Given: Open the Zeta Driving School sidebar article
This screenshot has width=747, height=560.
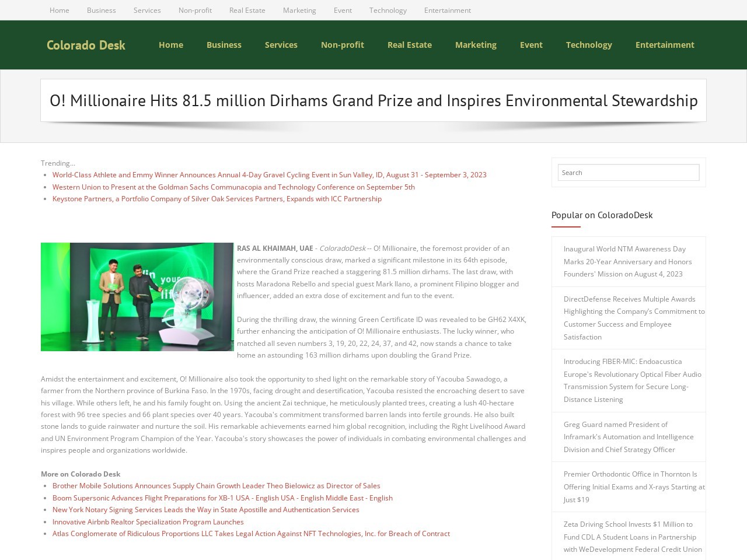Looking at the screenshot, I should pyautogui.click(x=633, y=537).
